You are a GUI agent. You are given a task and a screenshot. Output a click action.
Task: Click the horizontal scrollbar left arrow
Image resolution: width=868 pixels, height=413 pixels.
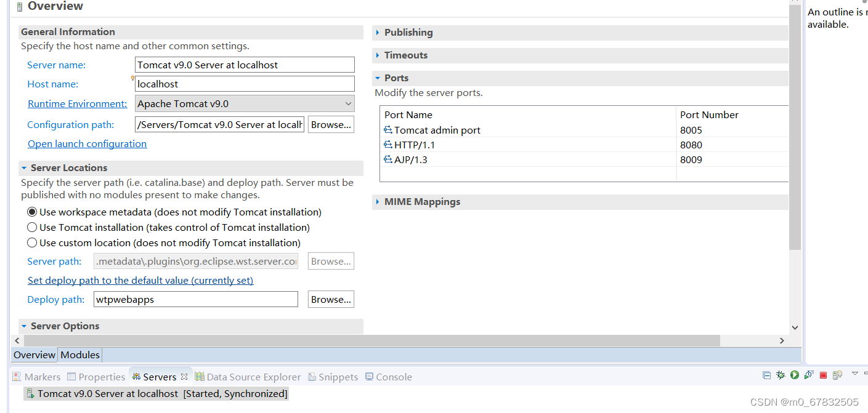click(17, 340)
